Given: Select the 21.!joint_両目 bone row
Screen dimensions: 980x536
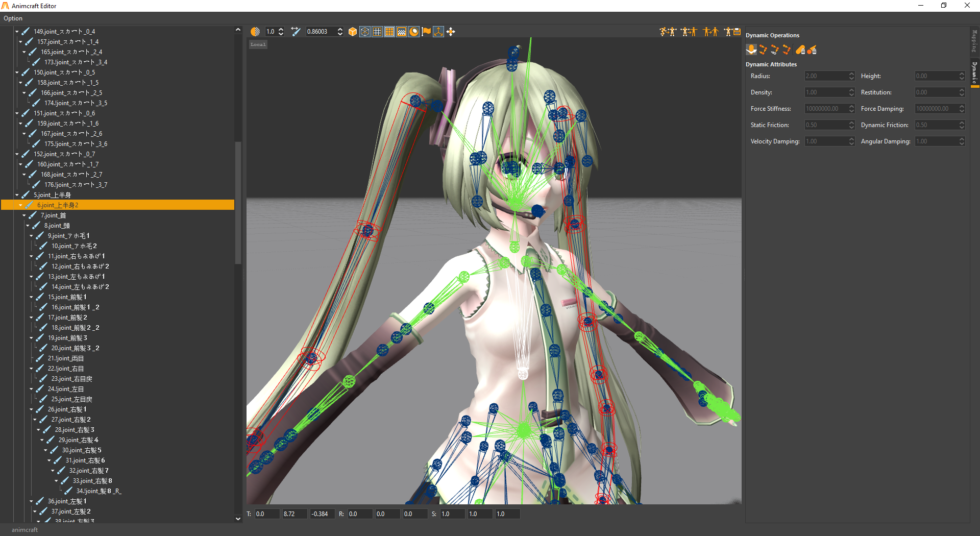Looking at the screenshot, I should [x=66, y=358].
